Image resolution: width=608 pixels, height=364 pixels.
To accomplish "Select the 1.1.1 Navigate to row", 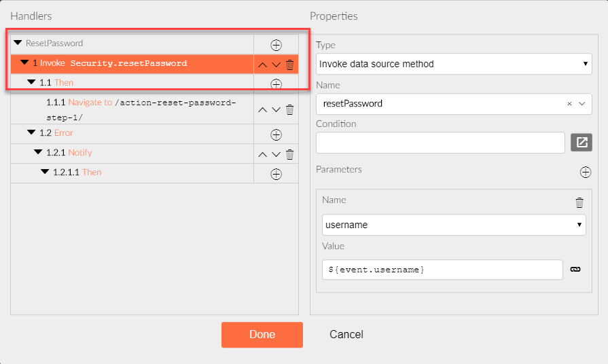I will tap(132, 110).
